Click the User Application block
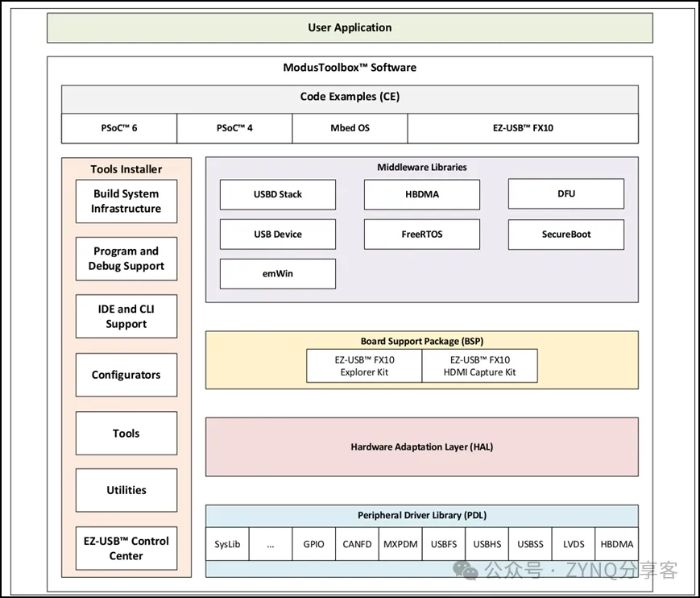The width and height of the screenshot is (700, 598). [350, 27]
